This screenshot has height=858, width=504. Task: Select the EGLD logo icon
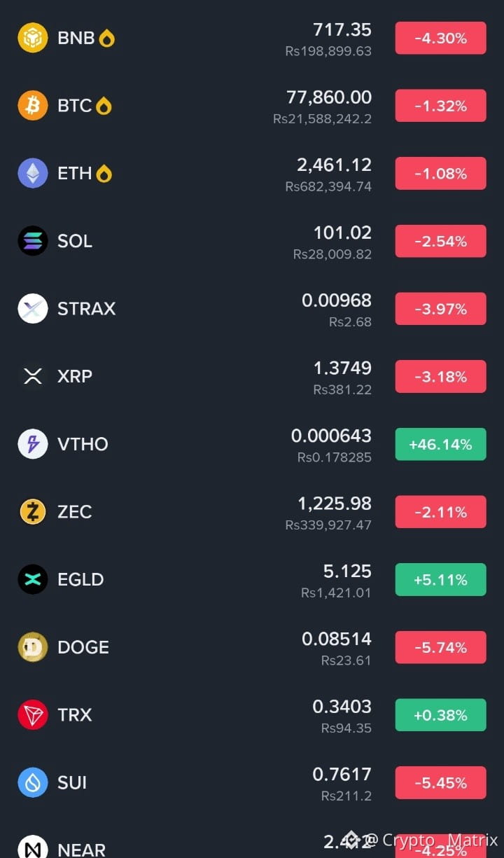33,579
